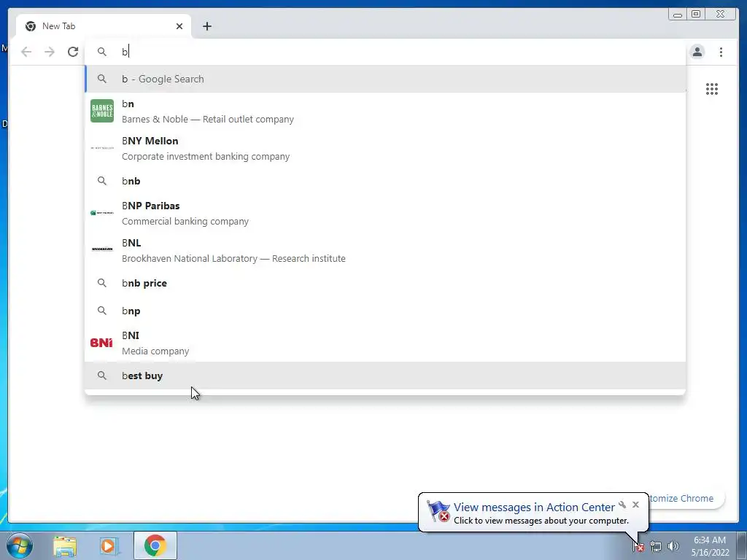Select the 'bnp' search suggestion
This screenshot has height=560, width=747.
click(385, 311)
